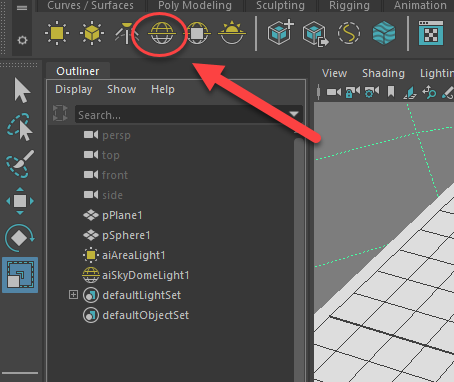Open the Outliner Display menu
This screenshot has width=454, height=382.
pos(74,89)
